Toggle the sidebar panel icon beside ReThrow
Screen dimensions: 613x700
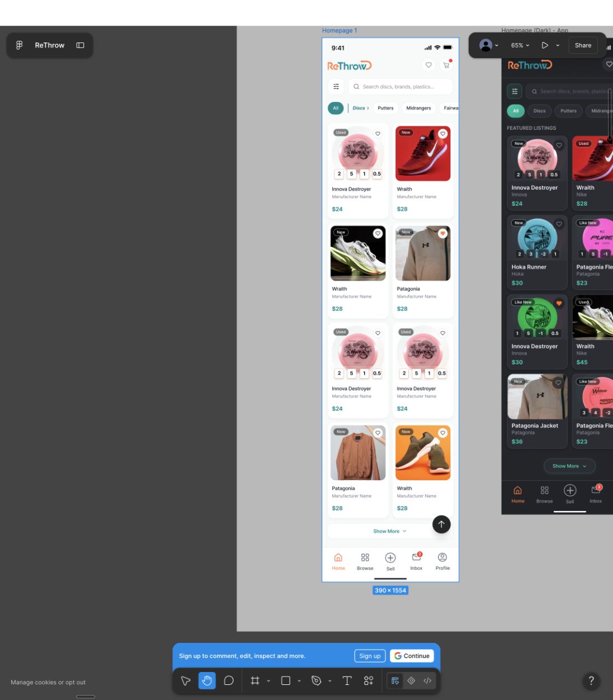81,45
